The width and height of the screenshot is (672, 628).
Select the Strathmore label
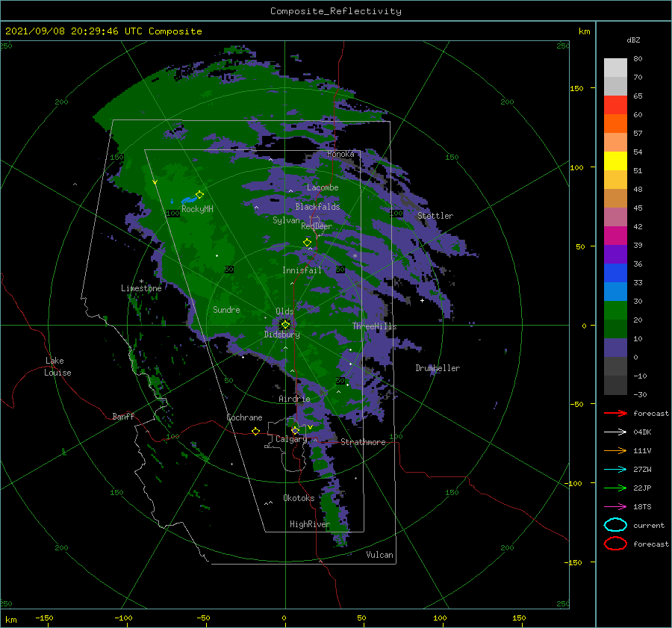[x=363, y=442]
